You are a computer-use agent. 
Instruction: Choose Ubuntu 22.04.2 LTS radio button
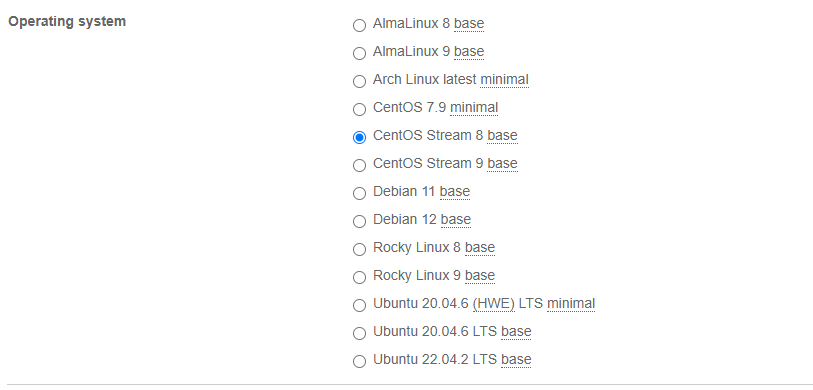coord(359,361)
